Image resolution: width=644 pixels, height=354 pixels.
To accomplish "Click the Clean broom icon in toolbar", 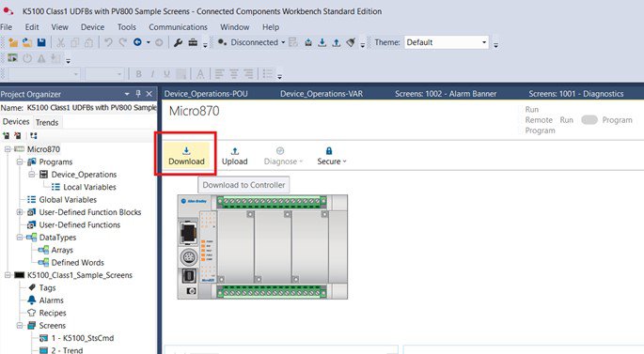I will coord(351,42).
